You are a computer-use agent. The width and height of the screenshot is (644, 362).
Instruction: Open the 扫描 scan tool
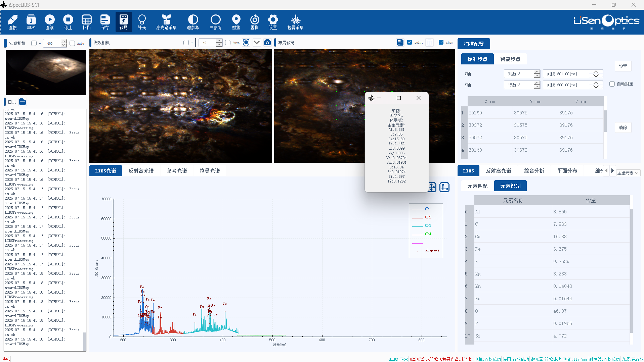pyautogui.click(x=86, y=22)
